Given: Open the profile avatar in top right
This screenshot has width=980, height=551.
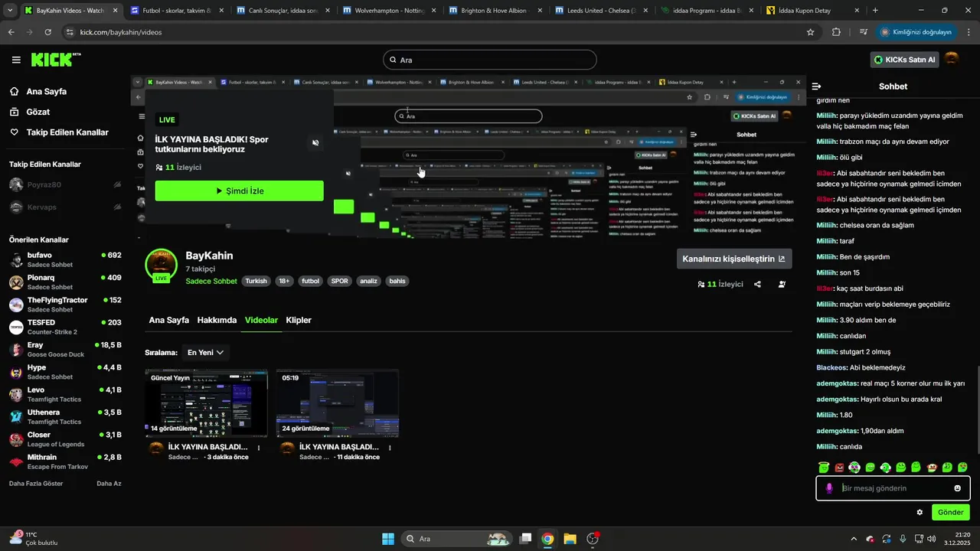Looking at the screenshot, I should [x=952, y=60].
